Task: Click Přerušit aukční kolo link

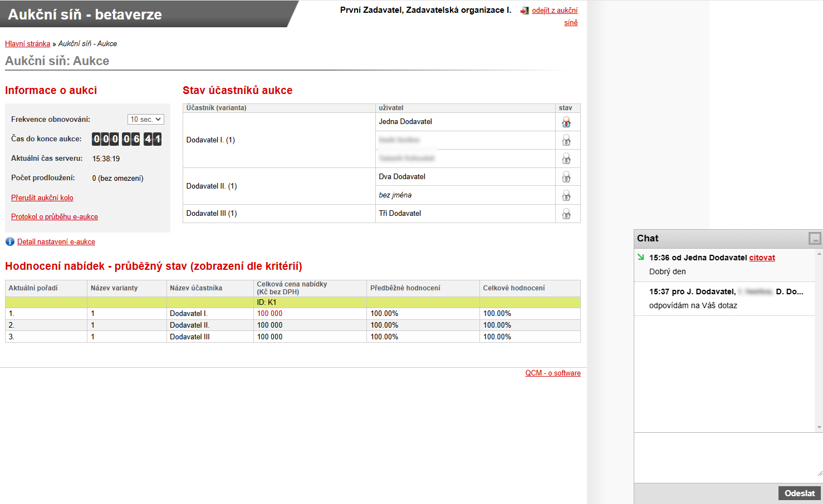Action: click(42, 197)
